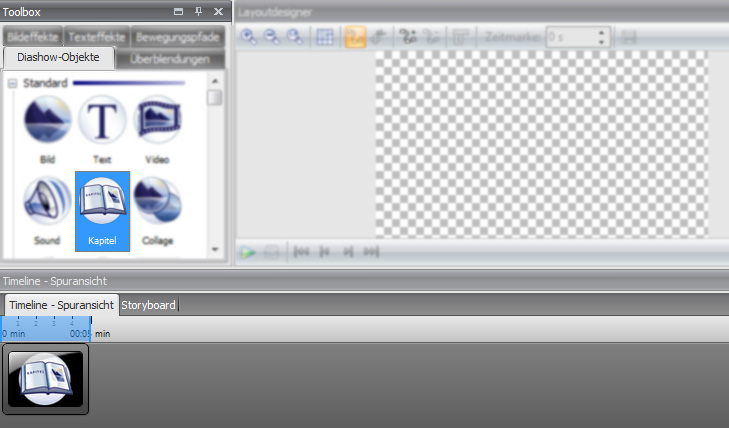Click the checkered Layoutdesigner canvas
Viewport: 729px width, 428px height.
541,144
